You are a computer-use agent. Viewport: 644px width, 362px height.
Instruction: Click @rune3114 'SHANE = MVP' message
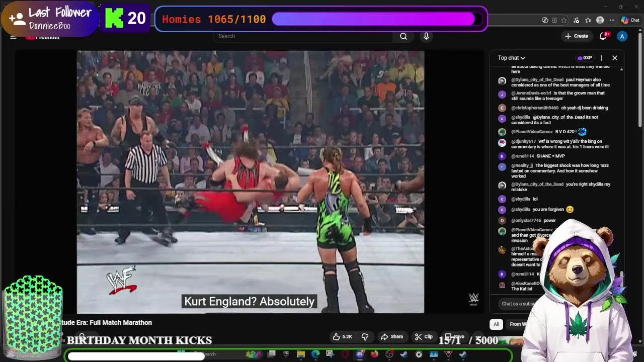[538, 156]
